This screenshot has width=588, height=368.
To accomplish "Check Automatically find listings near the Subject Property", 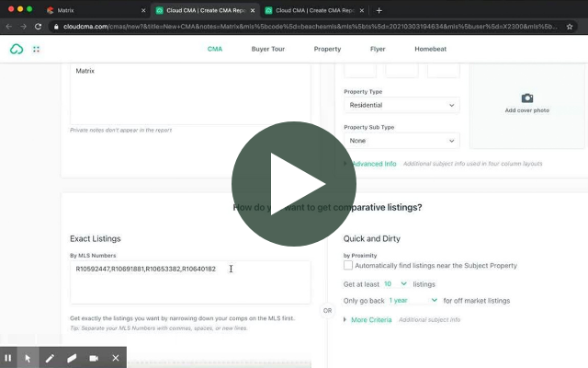I will pyautogui.click(x=348, y=265).
